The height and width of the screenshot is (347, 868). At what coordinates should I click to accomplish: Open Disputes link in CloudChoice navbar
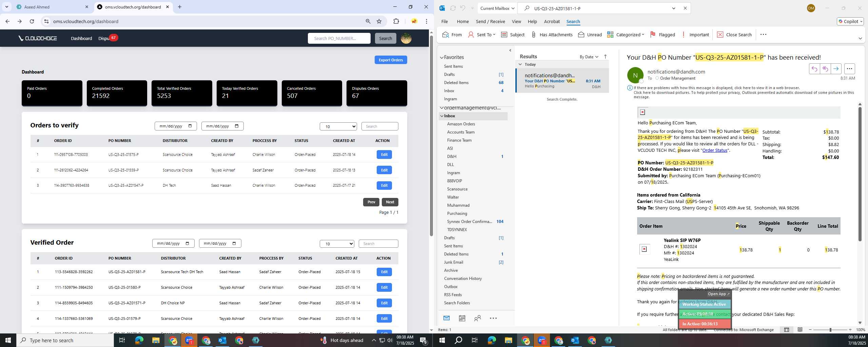104,38
